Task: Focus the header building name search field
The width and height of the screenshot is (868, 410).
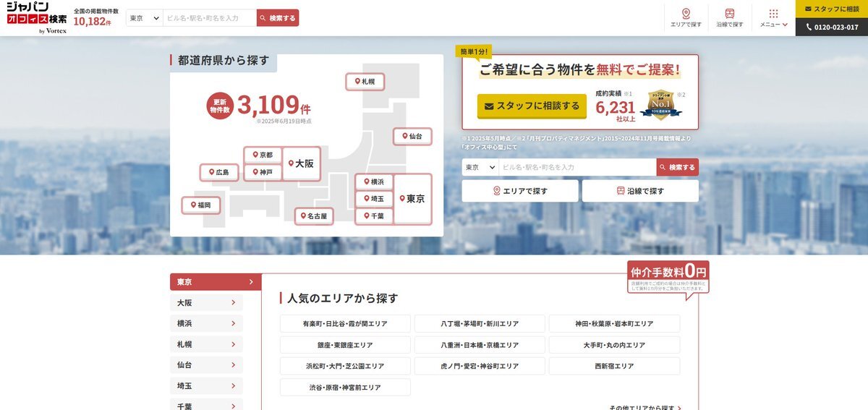Action: click(x=210, y=18)
